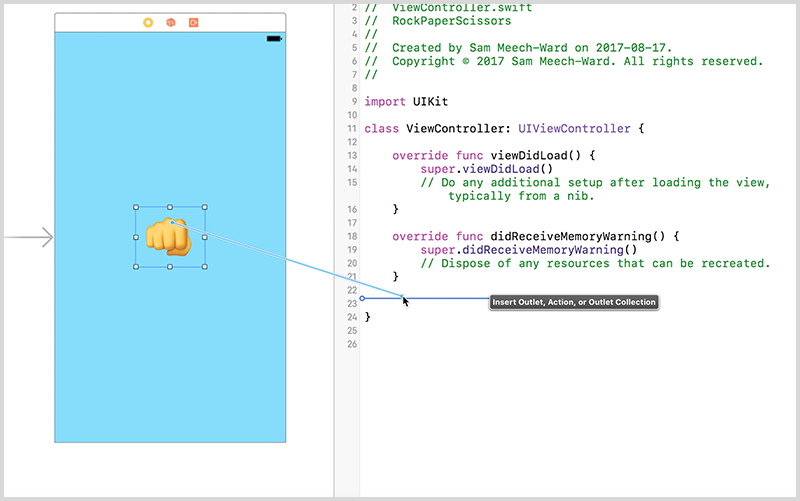The width and height of the screenshot is (800, 501).
Task: Click the Exit icon in scene dock
Action: point(193,22)
